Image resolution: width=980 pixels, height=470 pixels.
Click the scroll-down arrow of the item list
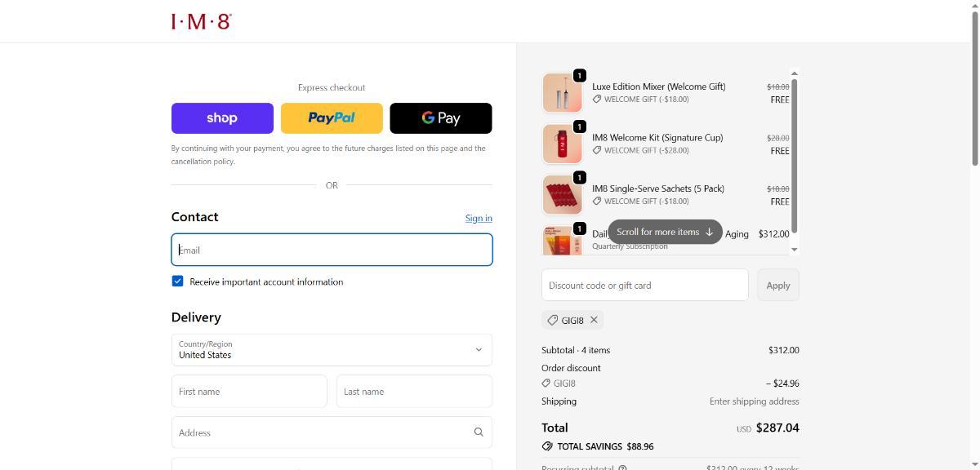pos(795,250)
